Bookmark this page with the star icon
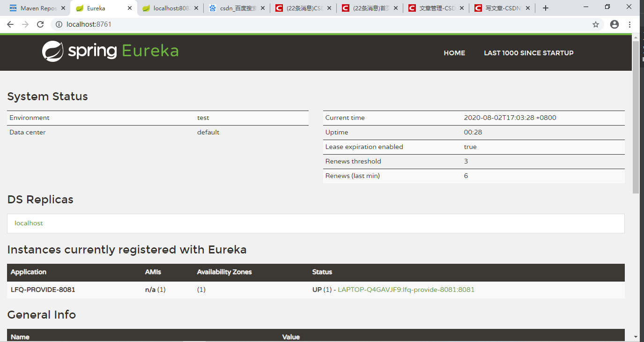This screenshot has width=644, height=342. tap(596, 24)
